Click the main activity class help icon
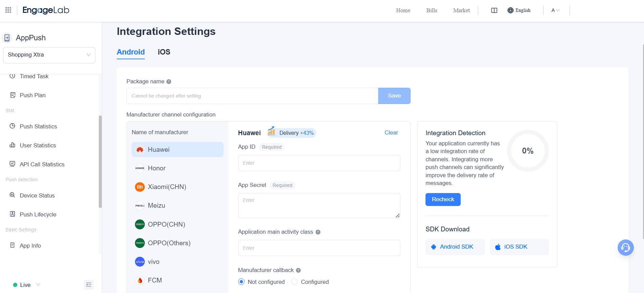Screen dimensions: 644x293 click(318, 232)
